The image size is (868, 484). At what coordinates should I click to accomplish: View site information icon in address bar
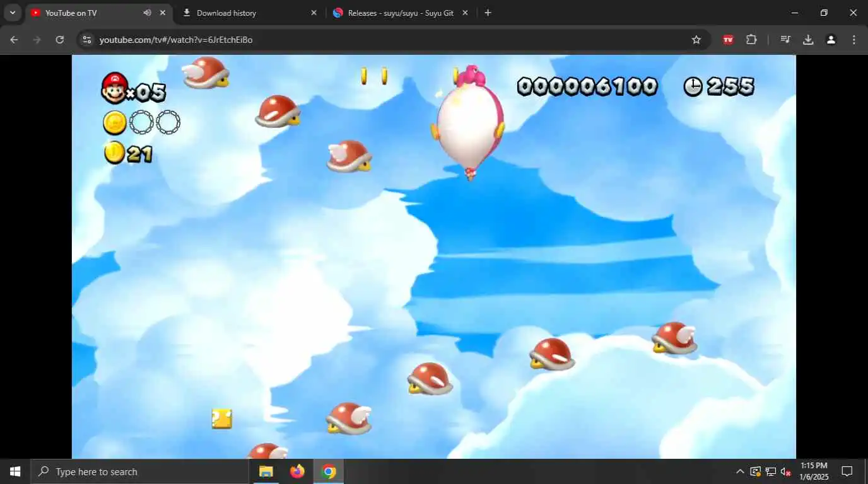[87, 40]
